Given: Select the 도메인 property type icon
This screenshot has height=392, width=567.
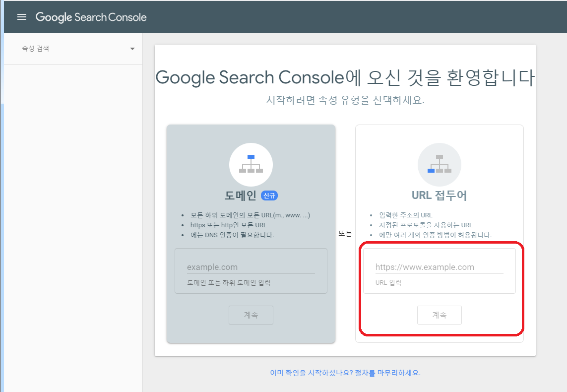Looking at the screenshot, I should 251,165.
